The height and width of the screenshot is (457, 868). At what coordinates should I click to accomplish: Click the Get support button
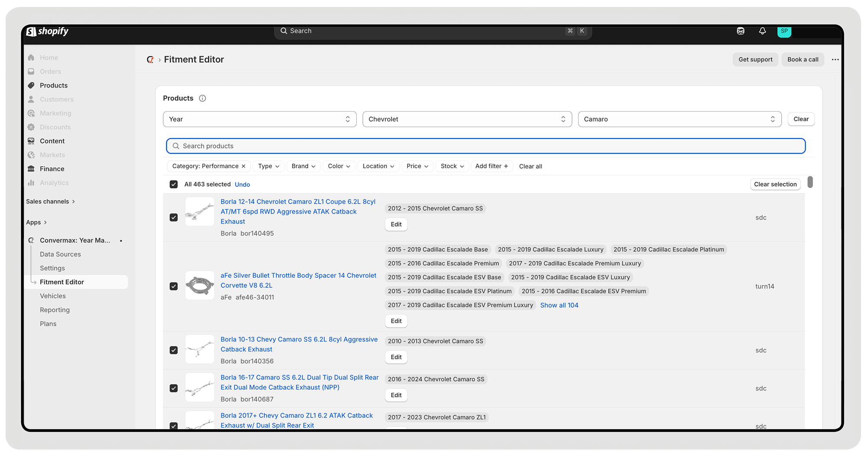(756, 59)
